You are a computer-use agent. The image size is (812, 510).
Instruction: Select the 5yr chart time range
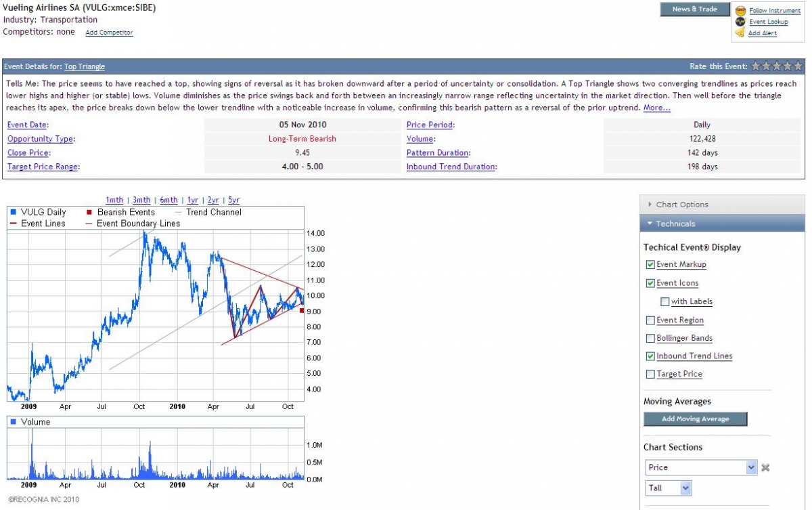tap(233, 200)
